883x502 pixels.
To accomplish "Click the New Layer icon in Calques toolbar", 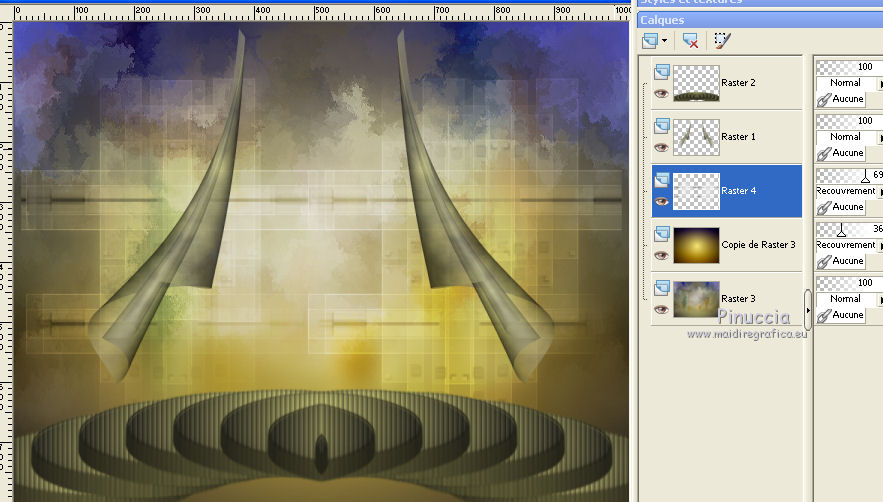I will (x=650, y=41).
